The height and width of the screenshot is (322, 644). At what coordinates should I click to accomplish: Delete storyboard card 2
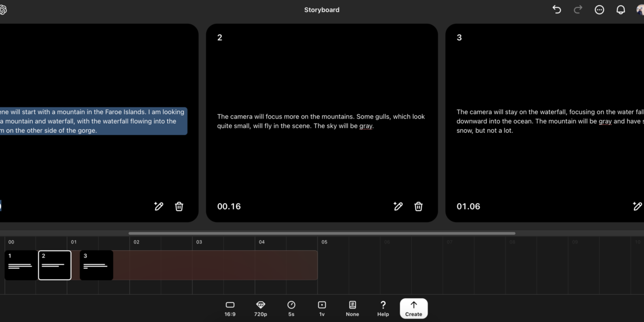pyautogui.click(x=419, y=206)
